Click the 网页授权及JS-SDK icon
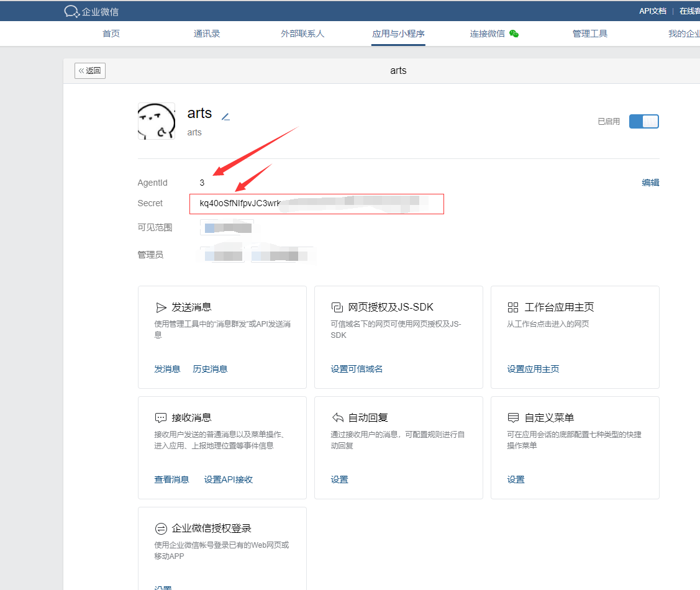Image resolution: width=700 pixels, height=590 pixels. (x=337, y=307)
